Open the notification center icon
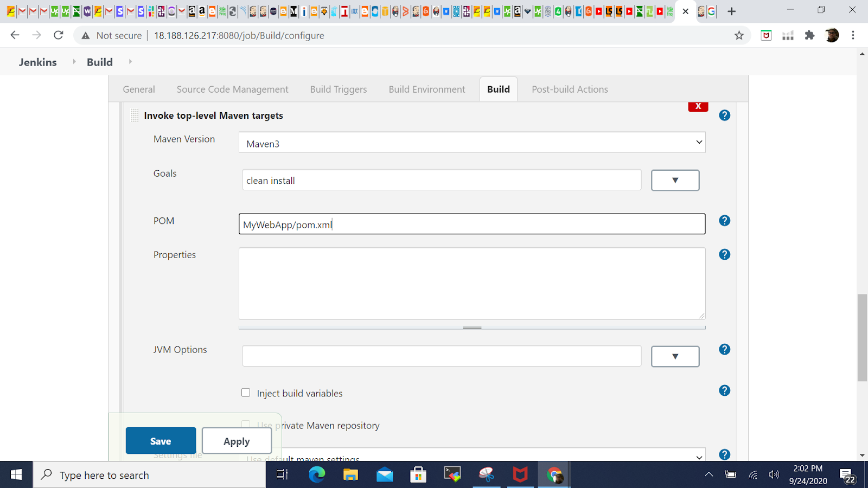 (x=848, y=475)
